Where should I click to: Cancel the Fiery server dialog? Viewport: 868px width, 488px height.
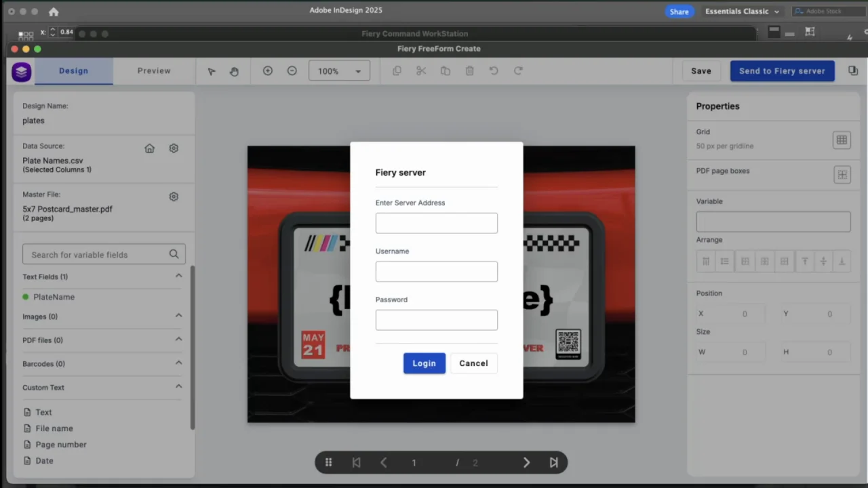coord(473,363)
